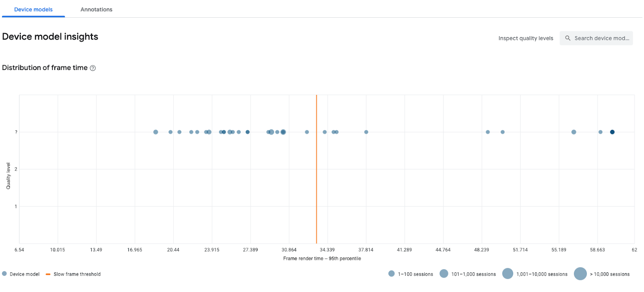Click the orange slow frame threshold line

pos(316,181)
